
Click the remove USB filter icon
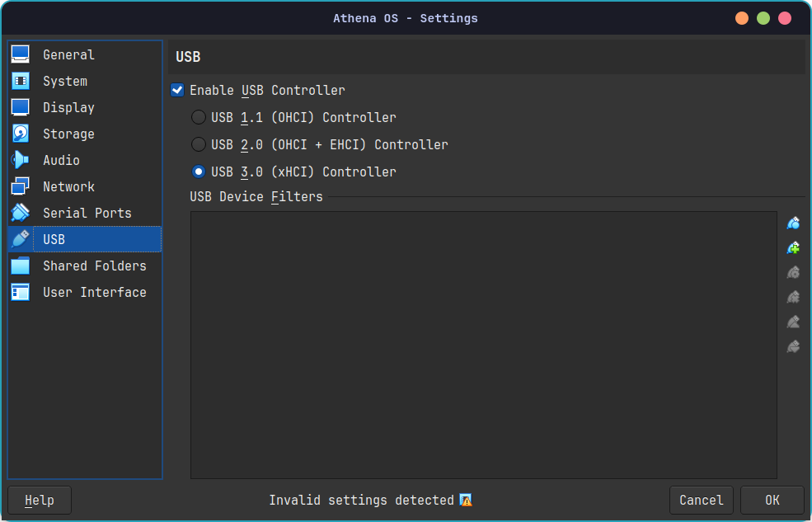(793, 297)
